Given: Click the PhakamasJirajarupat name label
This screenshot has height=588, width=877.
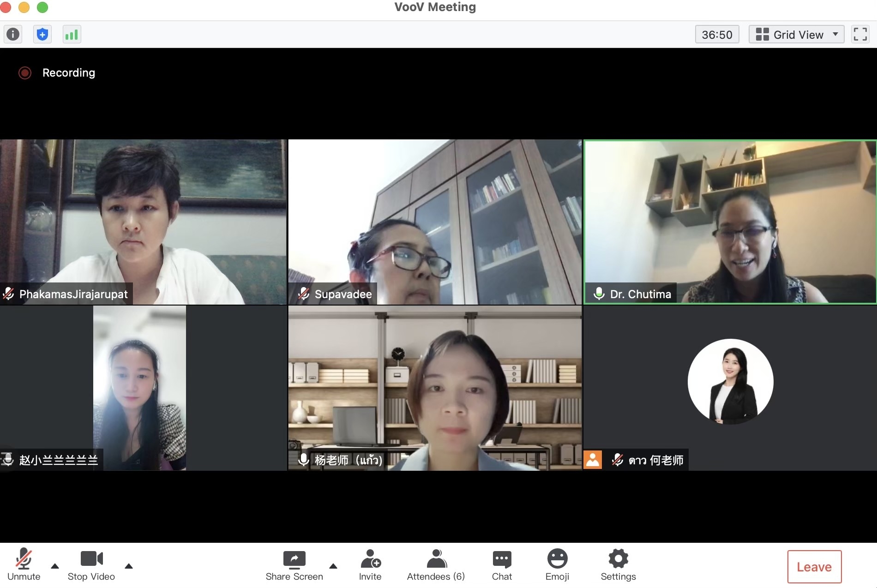Looking at the screenshot, I should (x=73, y=294).
